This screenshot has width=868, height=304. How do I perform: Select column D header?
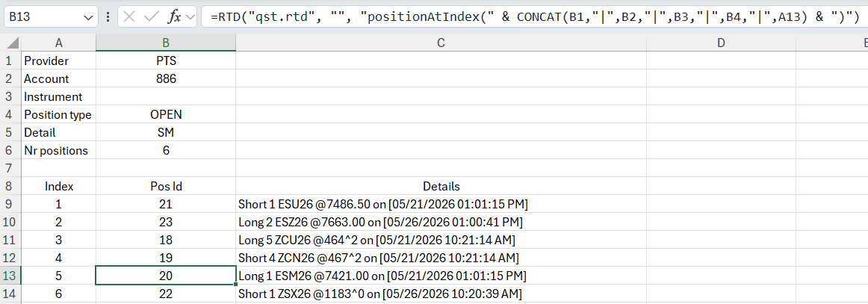tap(720, 42)
